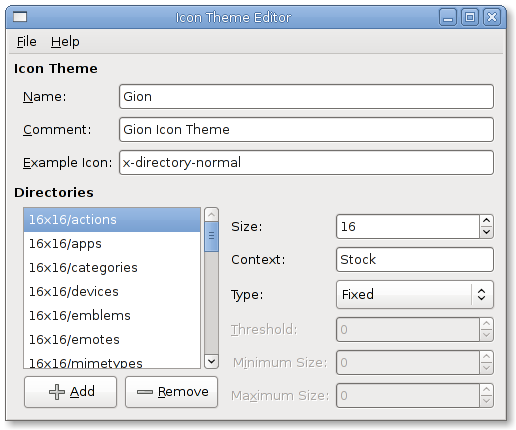
Task: Open the Help menu
Action: coord(65,42)
